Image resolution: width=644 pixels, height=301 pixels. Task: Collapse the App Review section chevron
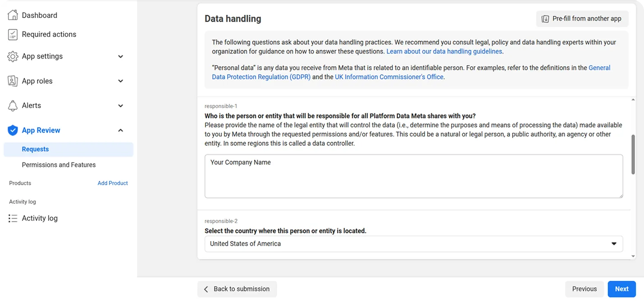tap(120, 130)
